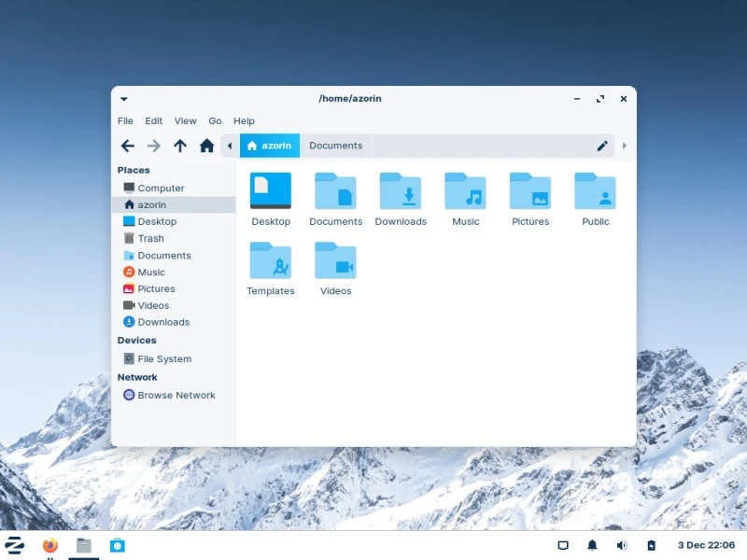
Task: Switch to the Documents breadcrumb segment
Action: [336, 146]
